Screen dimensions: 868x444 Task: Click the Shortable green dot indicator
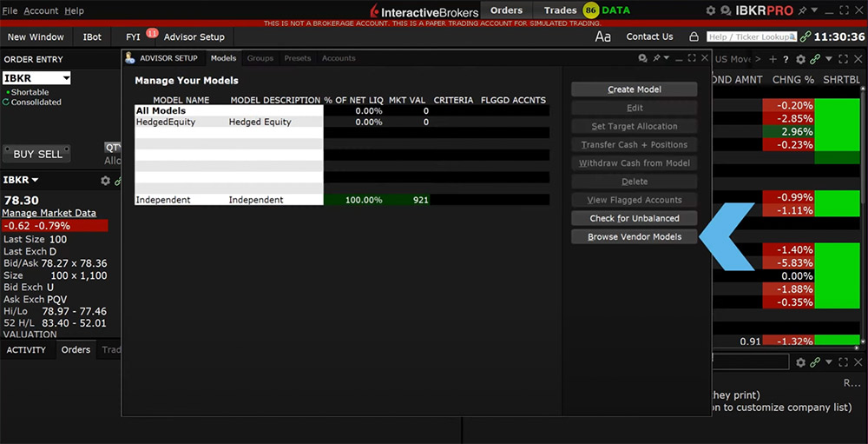7,92
